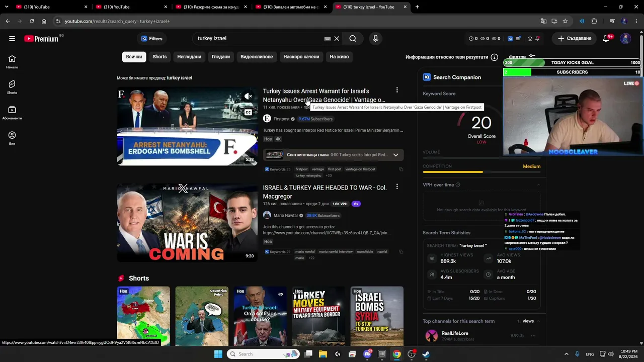This screenshot has height=362, width=644.
Task: Toggle captions on the Firstpost preview
Action: [248, 113]
